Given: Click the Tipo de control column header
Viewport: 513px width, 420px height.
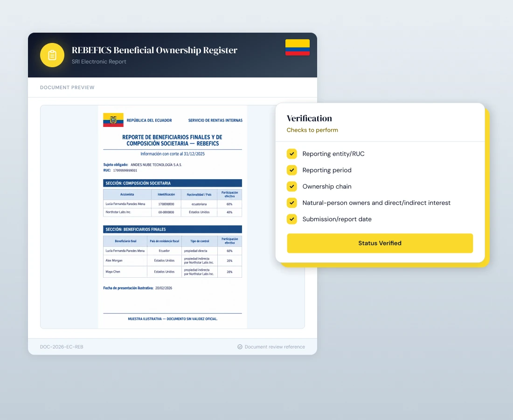Looking at the screenshot, I should pyautogui.click(x=200, y=241).
